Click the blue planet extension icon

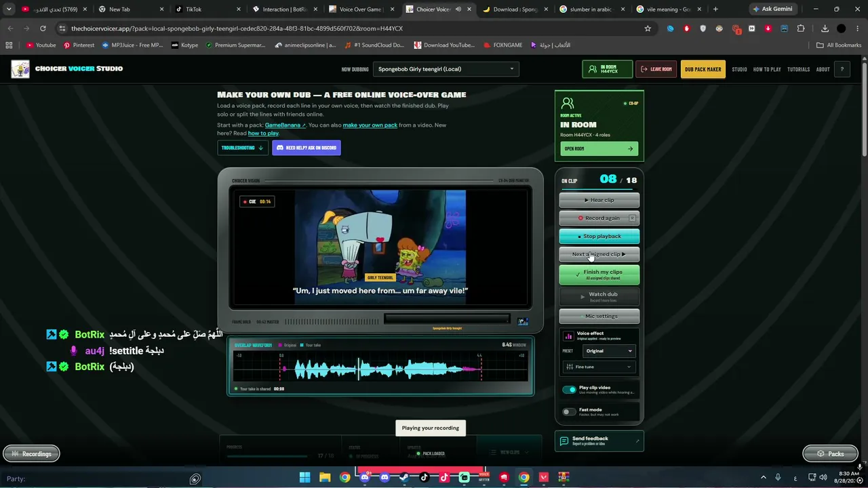[671, 28]
